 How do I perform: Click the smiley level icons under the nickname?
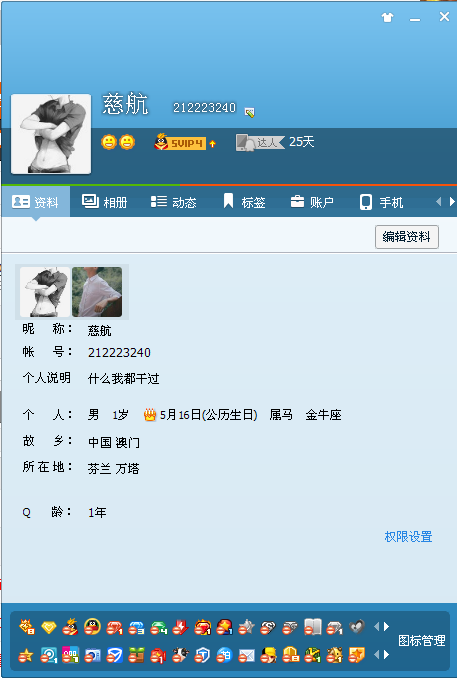[118, 142]
